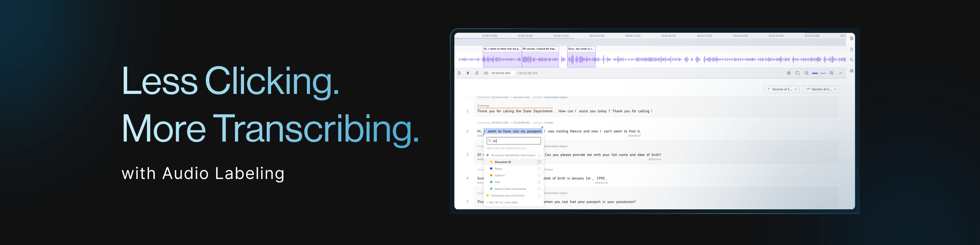Click the 00:00:20.000 timeline mark

pyautogui.click(x=597, y=36)
